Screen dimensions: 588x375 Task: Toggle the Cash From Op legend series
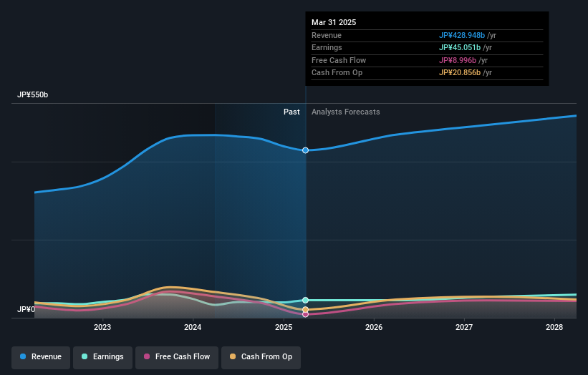point(261,357)
